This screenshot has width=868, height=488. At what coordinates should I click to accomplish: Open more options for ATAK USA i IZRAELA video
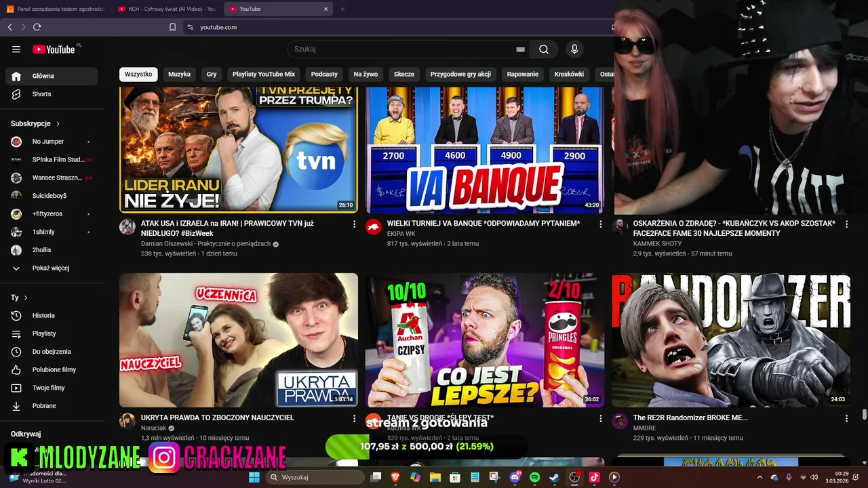354,224
